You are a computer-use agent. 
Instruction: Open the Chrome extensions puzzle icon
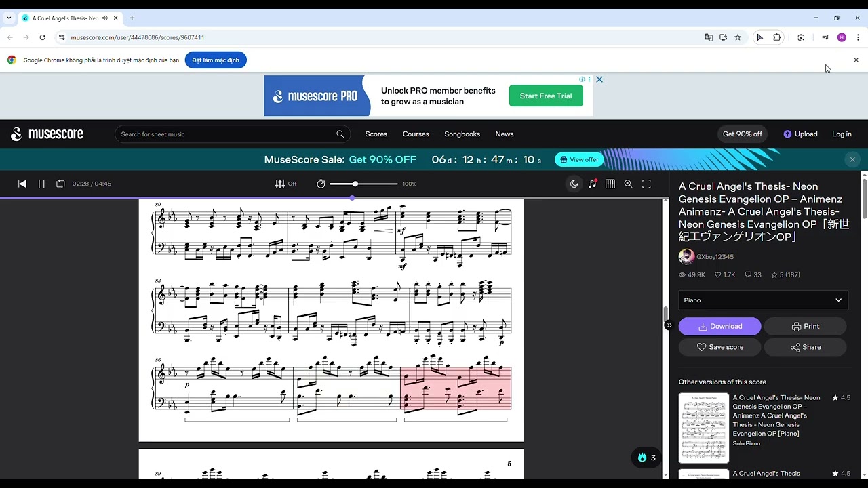(777, 37)
